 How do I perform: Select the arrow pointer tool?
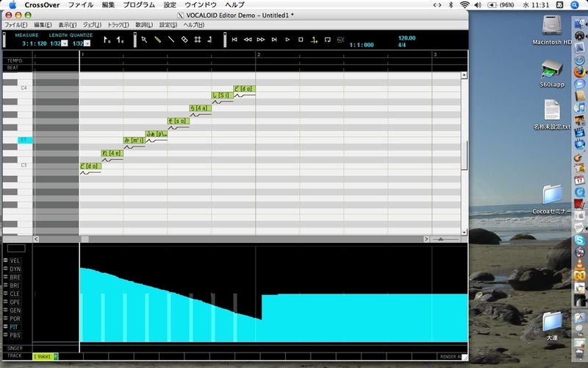[144, 40]
